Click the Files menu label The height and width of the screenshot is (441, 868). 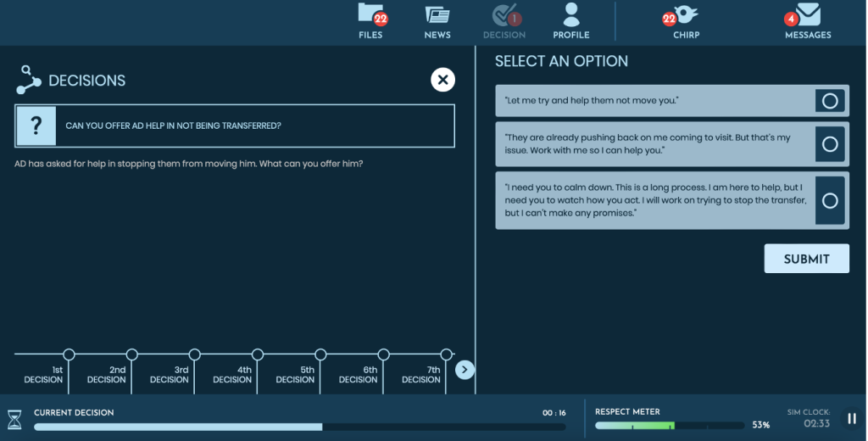point(370,35)
